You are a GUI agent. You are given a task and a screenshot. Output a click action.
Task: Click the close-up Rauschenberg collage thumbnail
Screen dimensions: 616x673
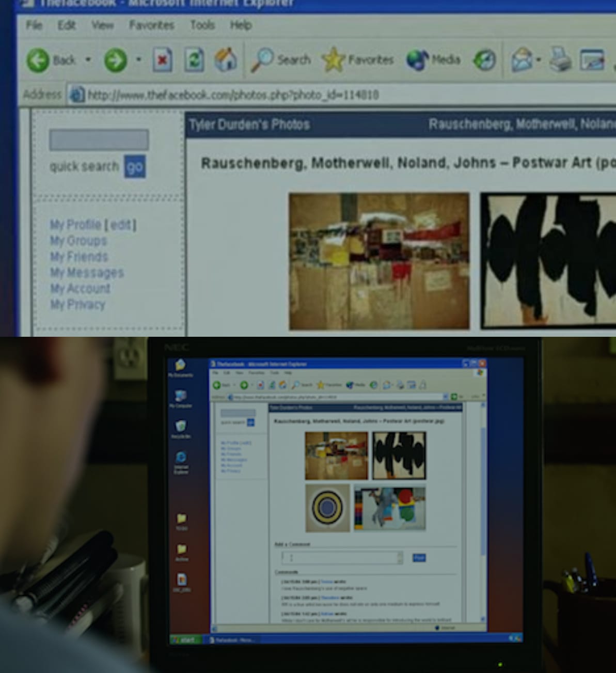(x=379, y=261)
